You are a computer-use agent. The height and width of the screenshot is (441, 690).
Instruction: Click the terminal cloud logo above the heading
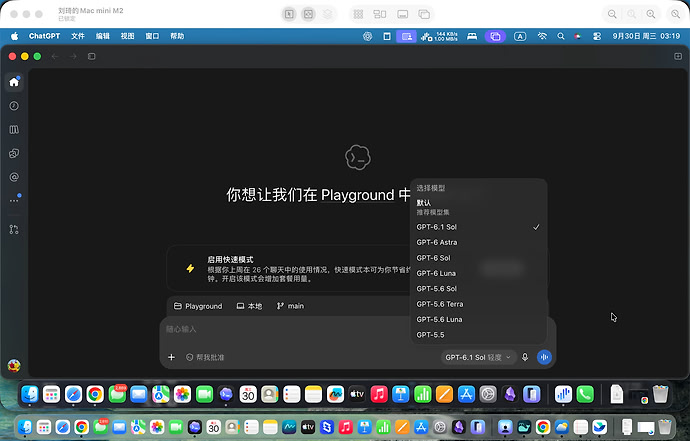tap(358, 158)
